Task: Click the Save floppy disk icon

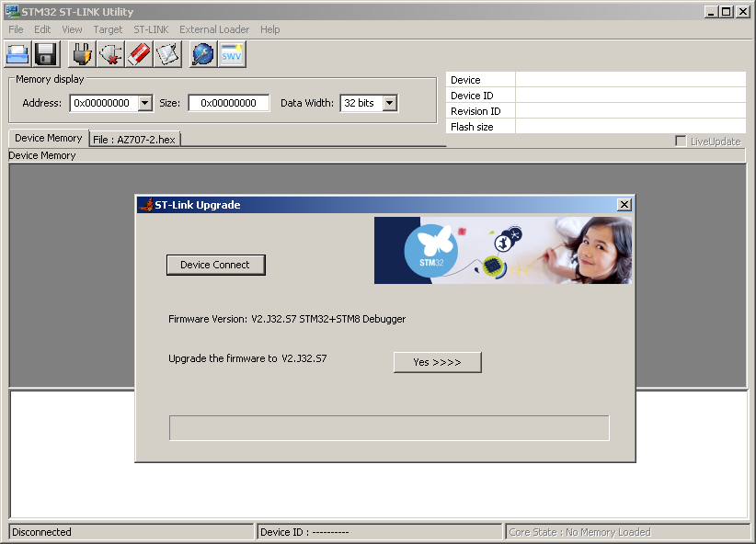Action: pos(46,54)
